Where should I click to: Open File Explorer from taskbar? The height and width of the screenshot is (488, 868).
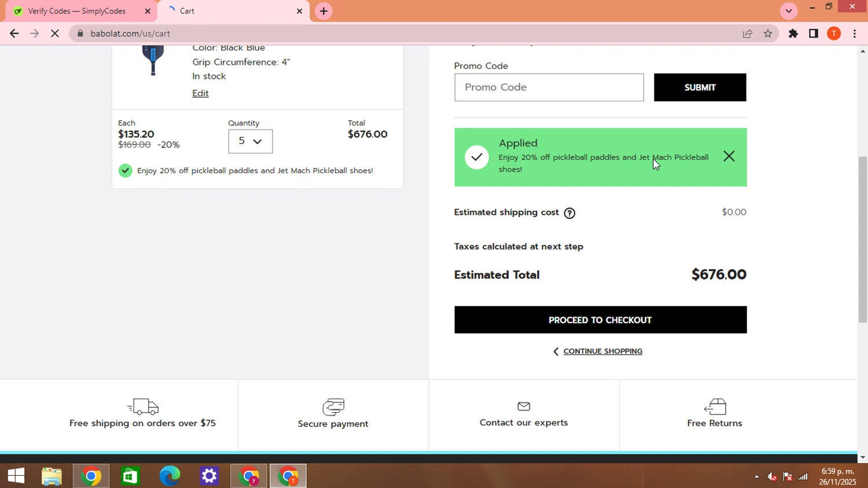pos(52,476)
